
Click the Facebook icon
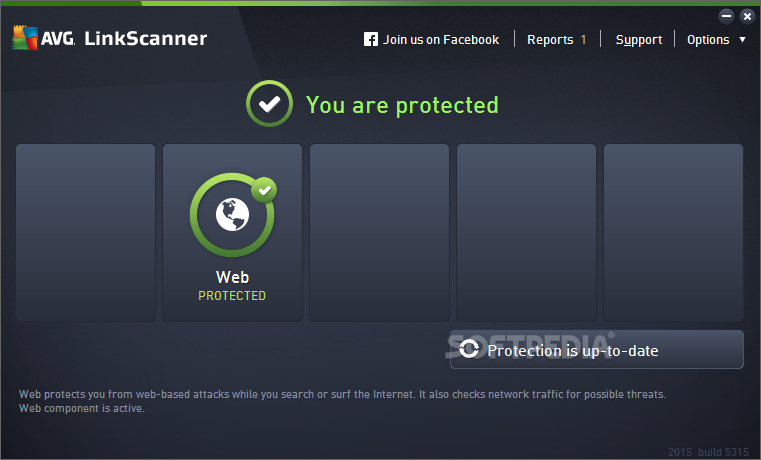tap(371, 39)
